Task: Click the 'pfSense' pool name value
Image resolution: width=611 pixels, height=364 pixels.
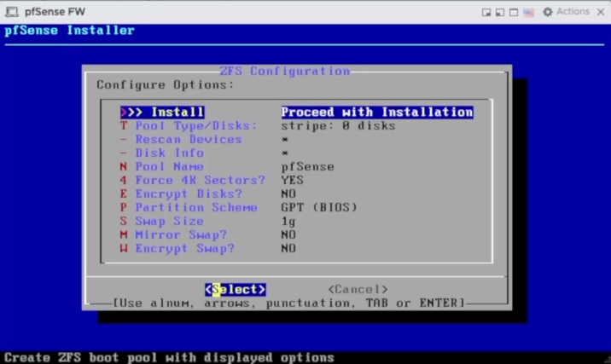Action: pos(307,166)
